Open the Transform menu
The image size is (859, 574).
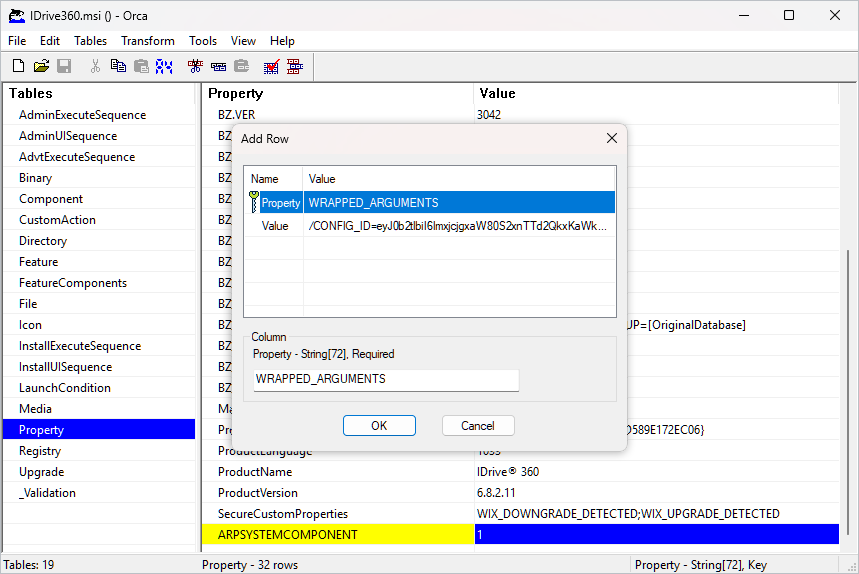tap(148, 41)
